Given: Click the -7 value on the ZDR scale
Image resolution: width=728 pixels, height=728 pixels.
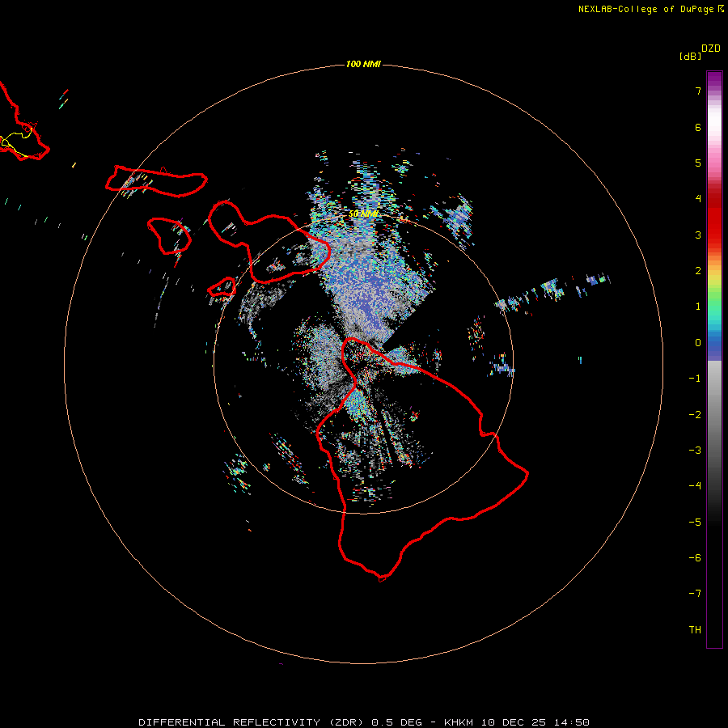Looking at the screenshot, I should (695, 594).
